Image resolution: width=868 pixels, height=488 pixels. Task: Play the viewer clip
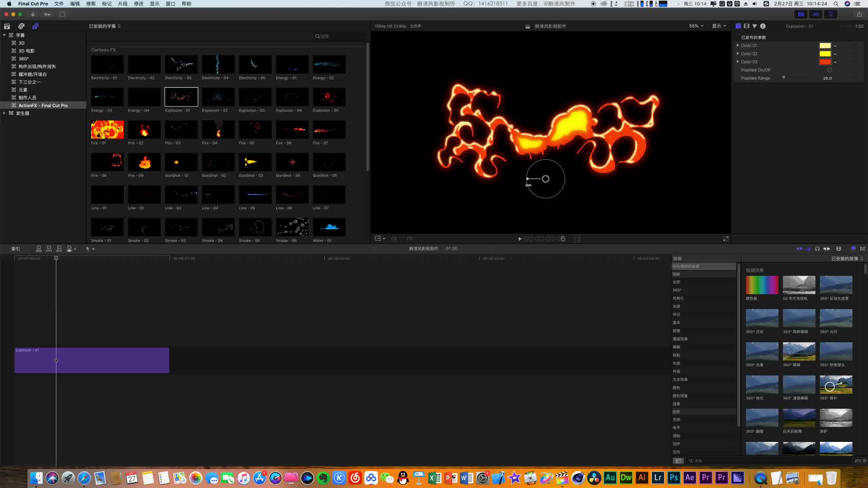[520, 239]
